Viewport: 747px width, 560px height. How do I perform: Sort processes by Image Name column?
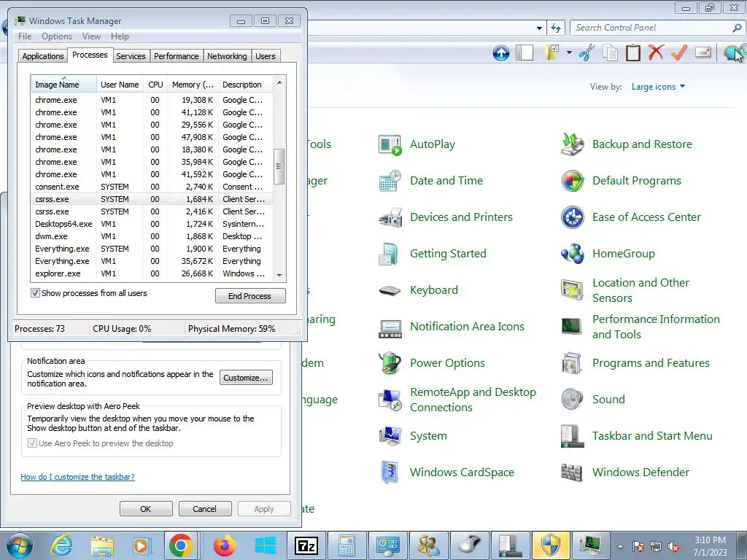coord(63,85)
